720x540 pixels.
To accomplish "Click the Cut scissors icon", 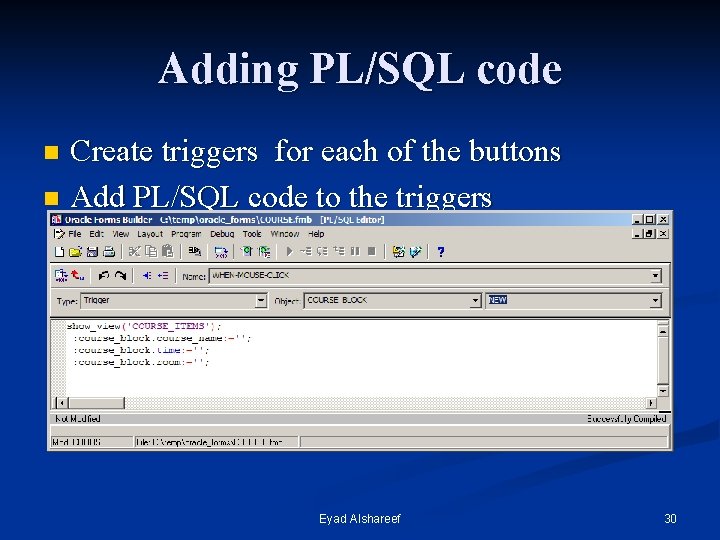I will 134,252.
